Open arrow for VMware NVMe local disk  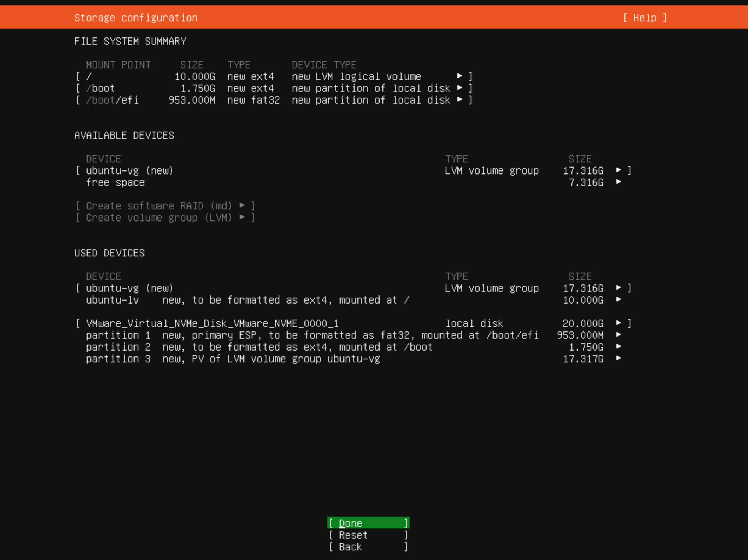point(619,323)
